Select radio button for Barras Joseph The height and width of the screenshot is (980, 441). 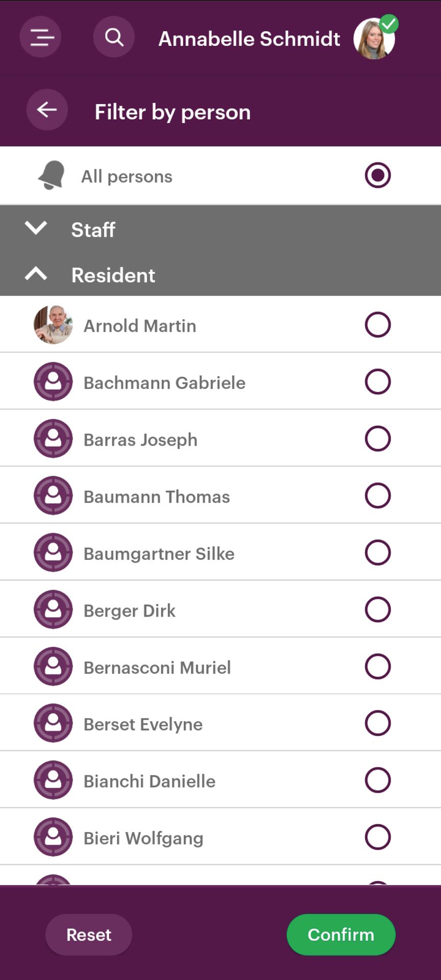(x=378, y=439)
